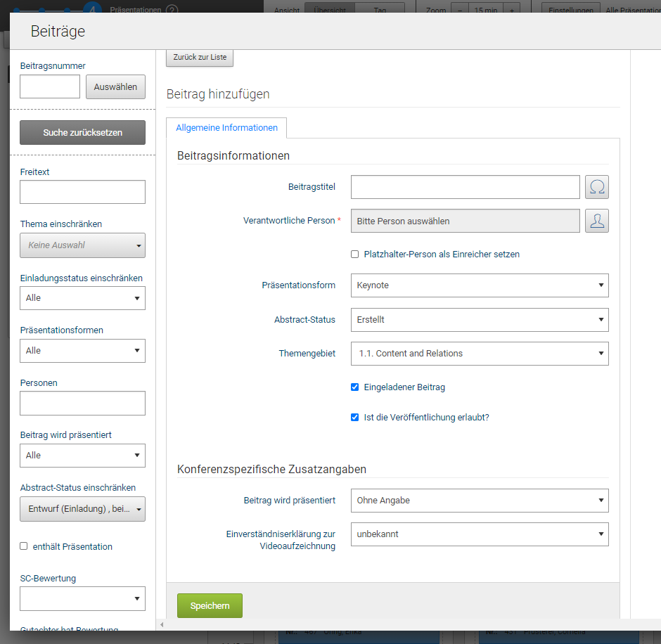The height and width of the screenshot is (644, 661).
Task: Click person picker icon for Verantwortliche Person
Action: 596,221
